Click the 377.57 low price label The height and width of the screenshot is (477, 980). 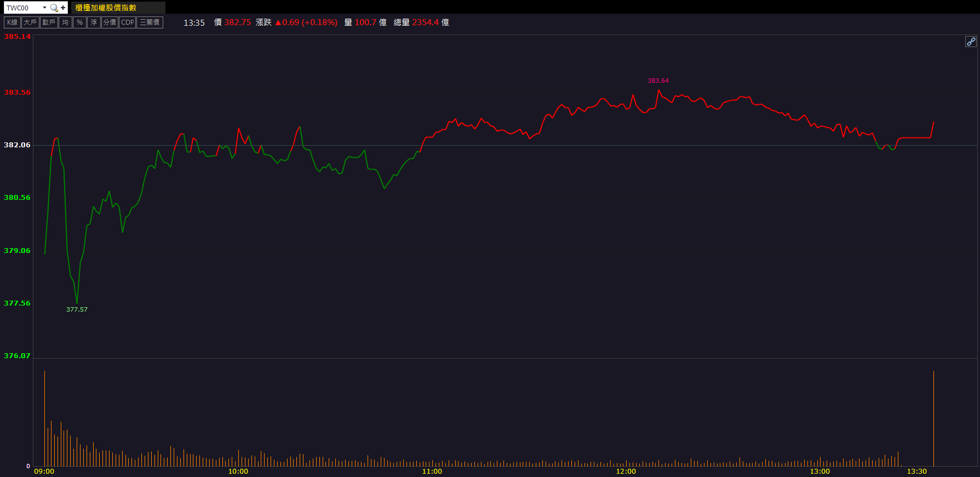[x=77, y=309]
